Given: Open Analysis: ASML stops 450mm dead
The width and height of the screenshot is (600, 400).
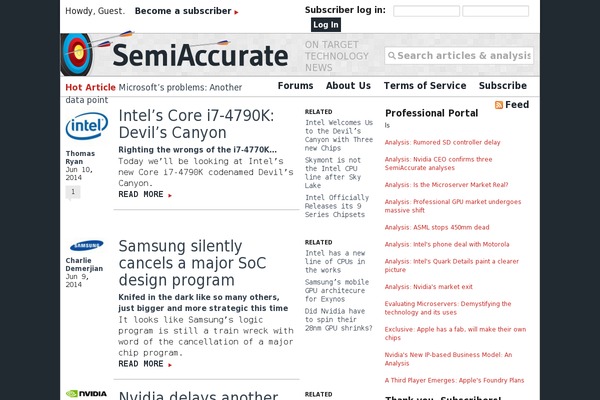Looking at the screenshot, I should pyautogui.click(x=437, y=227).
